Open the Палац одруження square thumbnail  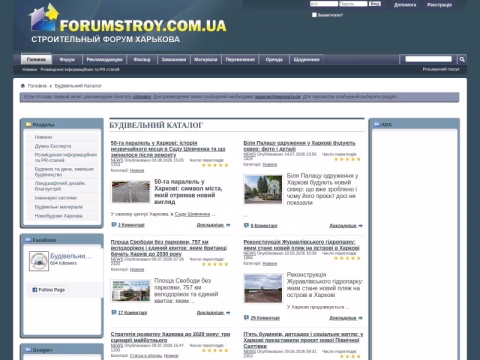[263, 189]
